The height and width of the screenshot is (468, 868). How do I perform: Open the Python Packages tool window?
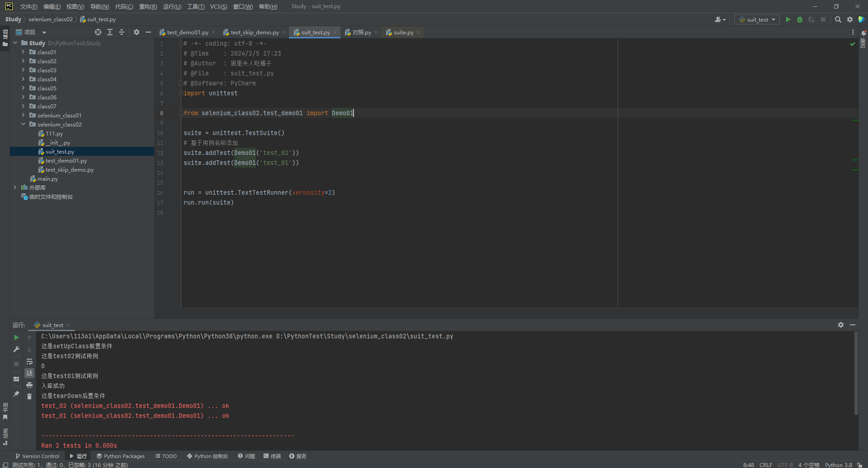120,456
